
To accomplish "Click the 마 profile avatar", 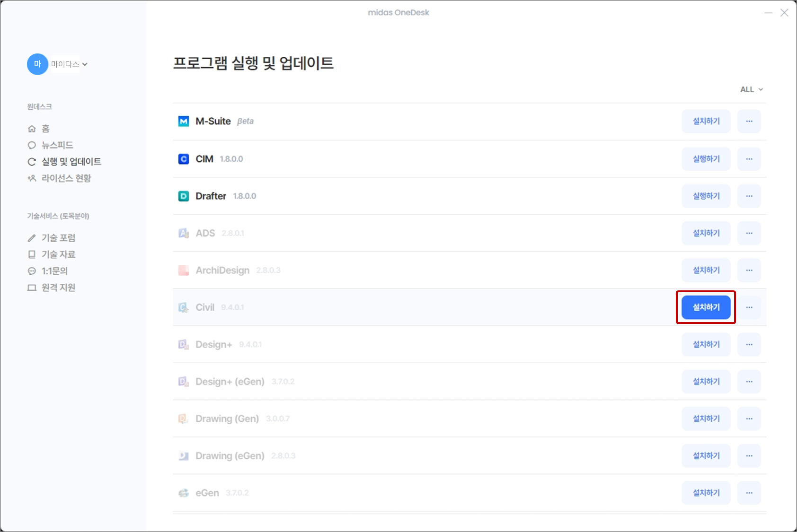I will (x=37, y=64).
